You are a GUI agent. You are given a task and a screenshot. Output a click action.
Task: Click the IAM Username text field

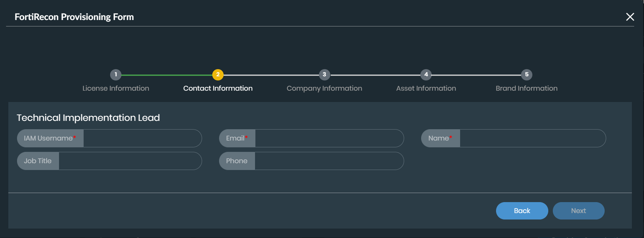pyautogui.click(x=142, y=138)
